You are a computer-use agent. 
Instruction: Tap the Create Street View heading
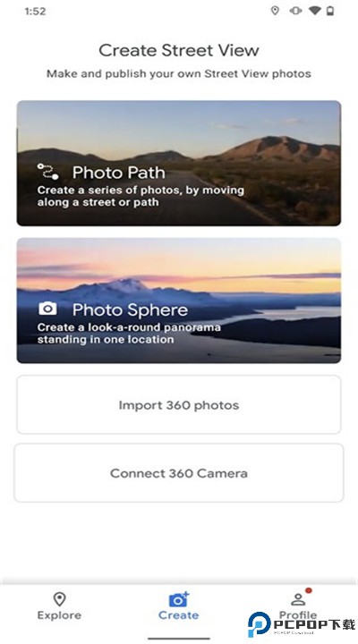179,50
